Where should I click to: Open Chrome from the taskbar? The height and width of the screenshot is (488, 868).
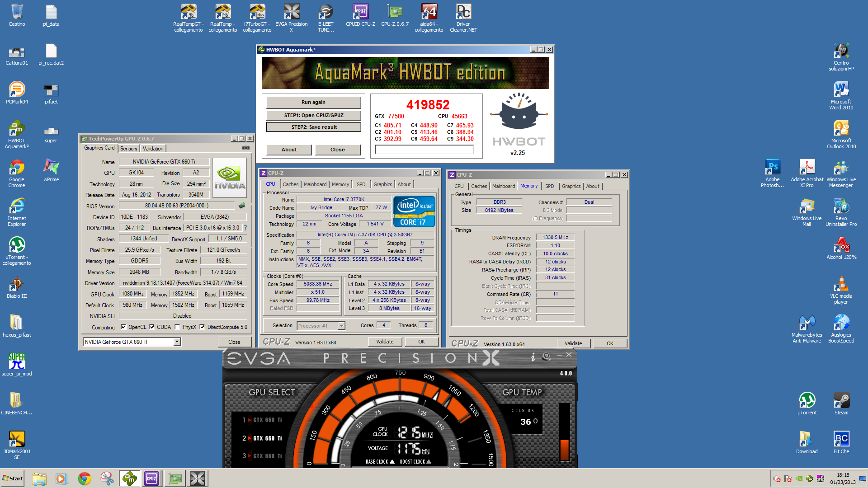click(84, 479)
